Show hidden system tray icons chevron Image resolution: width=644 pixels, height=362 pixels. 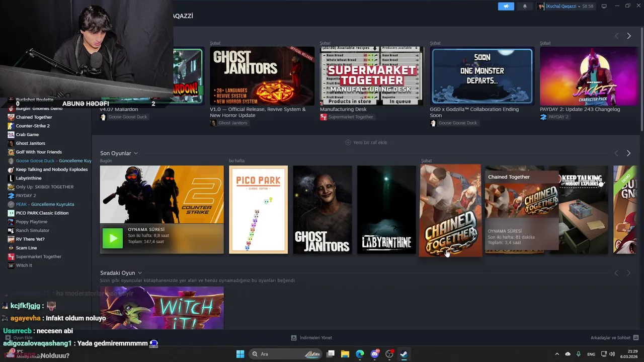tap(556, 354)
